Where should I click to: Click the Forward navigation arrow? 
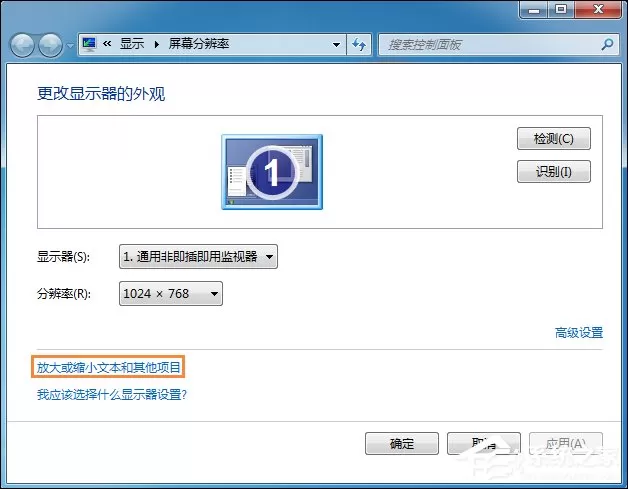pos(50,45)
